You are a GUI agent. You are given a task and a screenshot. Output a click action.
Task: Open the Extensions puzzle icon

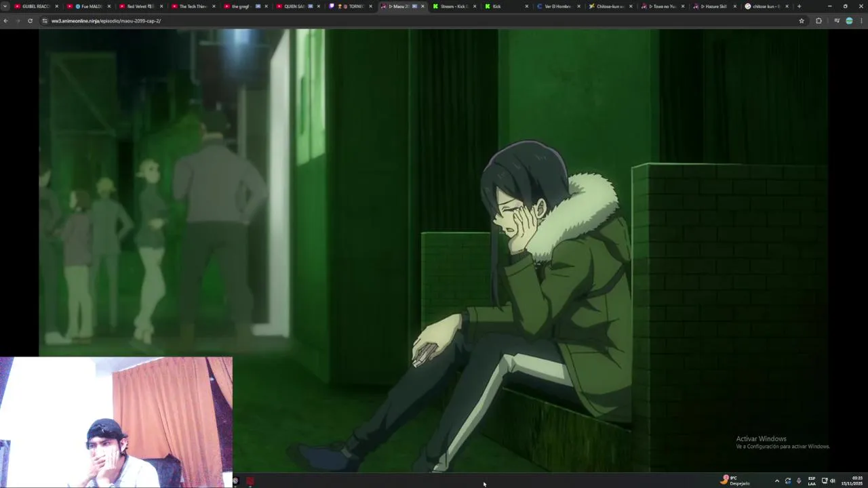point(818,21)
